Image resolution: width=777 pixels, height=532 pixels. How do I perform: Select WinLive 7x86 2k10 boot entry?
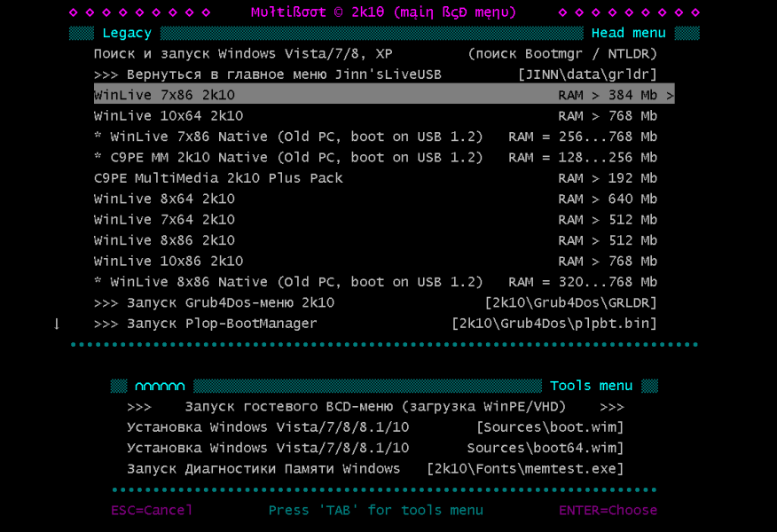[165, 95]
